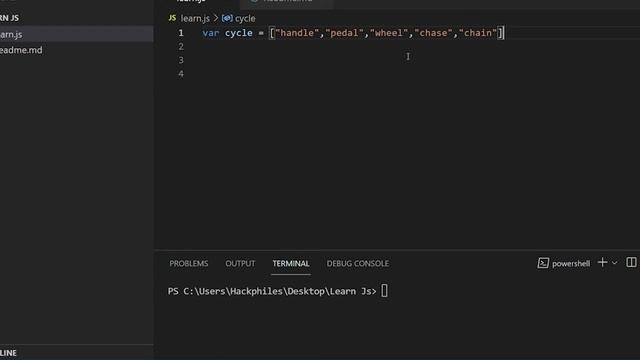The image size is (640, 360).
Task: Click the powershell terminal label
Action: (x=571, y=264)
